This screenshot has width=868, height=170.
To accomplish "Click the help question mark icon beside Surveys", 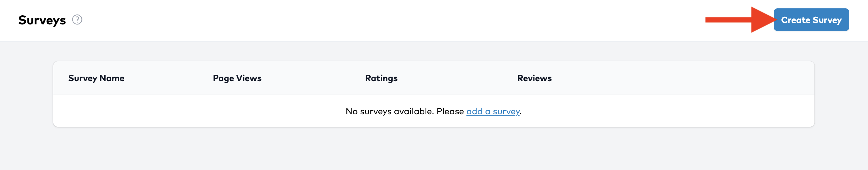I will pos(77,20).
